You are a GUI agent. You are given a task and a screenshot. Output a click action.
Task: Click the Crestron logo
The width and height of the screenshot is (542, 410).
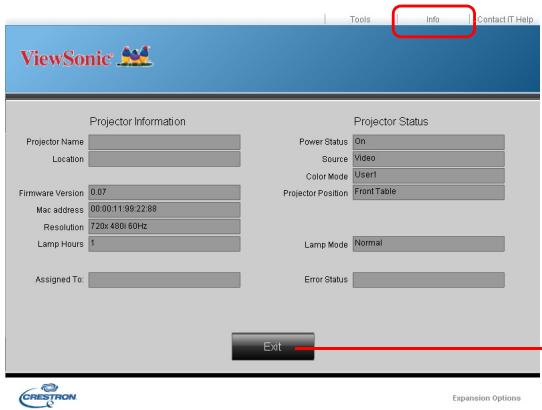click(x=48, y=395)
